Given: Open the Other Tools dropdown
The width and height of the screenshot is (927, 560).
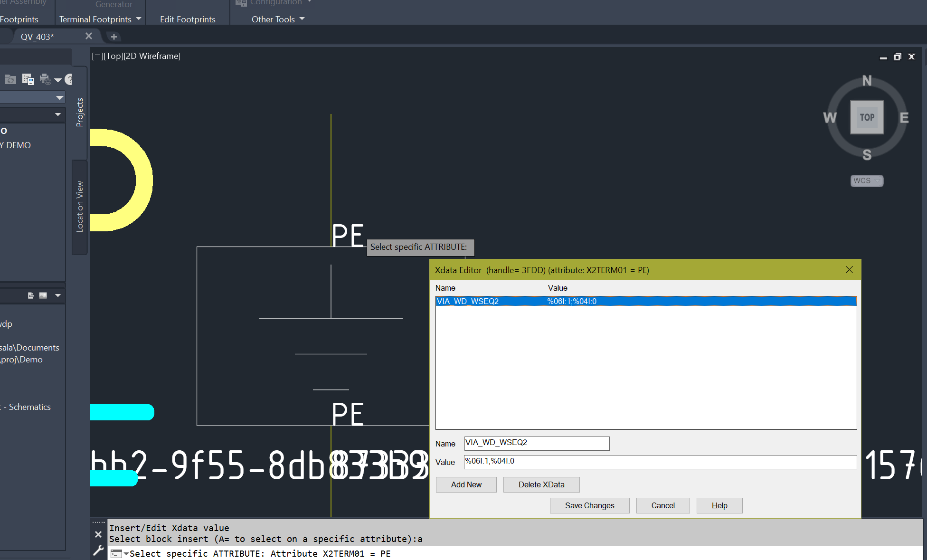Looking at the screenshot, I should click(277, 19).
